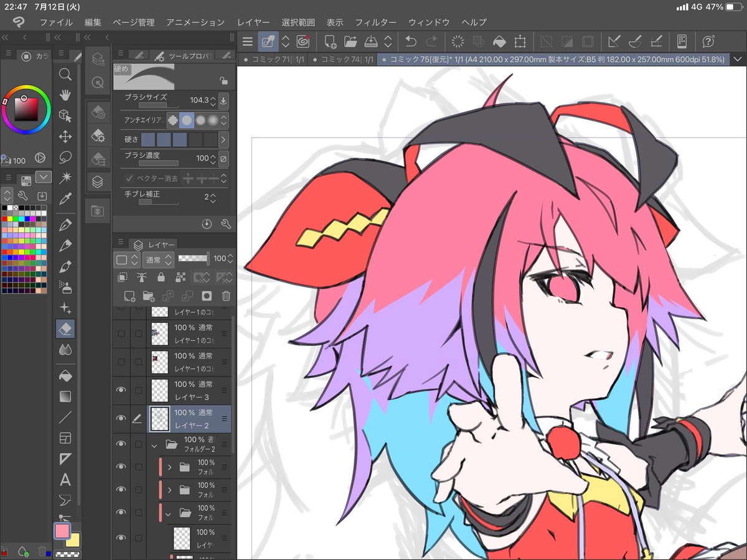The width and height of the screenshot is (747, 560).
Task: Select the Gradient tool
Action: (65, 396)
